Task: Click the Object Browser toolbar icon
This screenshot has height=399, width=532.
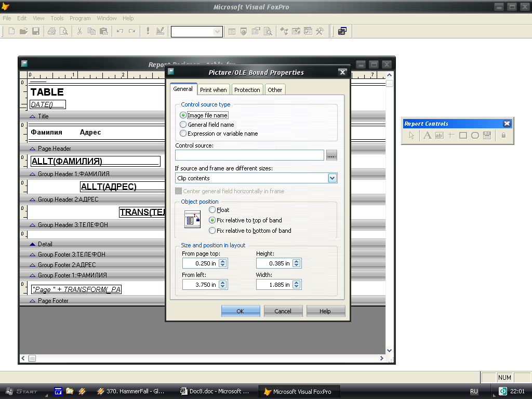Action: coord(296,32)
